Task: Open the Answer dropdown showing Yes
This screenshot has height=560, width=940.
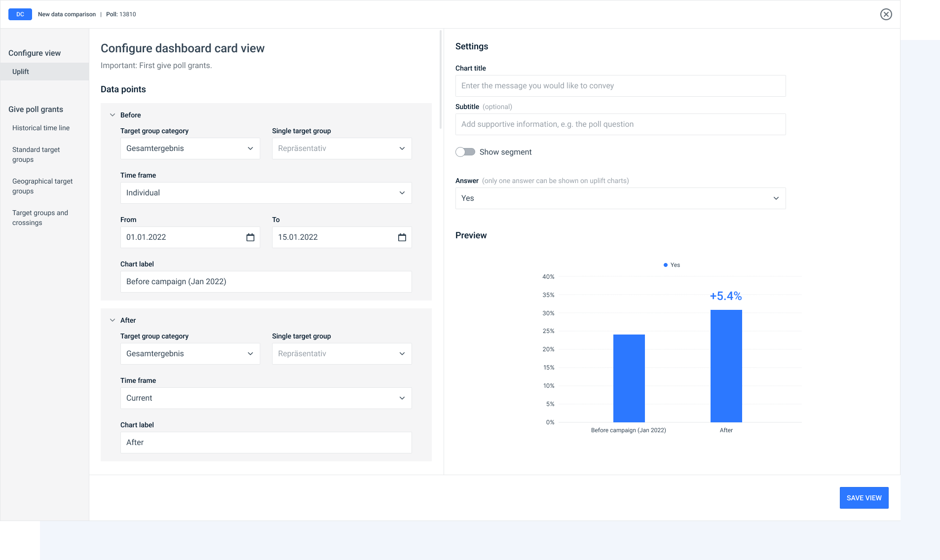Action: (620, 198)
